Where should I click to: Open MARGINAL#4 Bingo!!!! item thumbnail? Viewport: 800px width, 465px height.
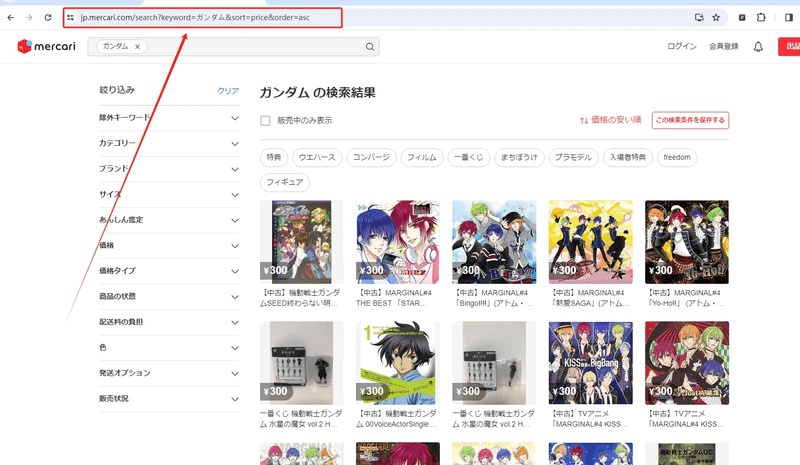click(x=494, y=242)
